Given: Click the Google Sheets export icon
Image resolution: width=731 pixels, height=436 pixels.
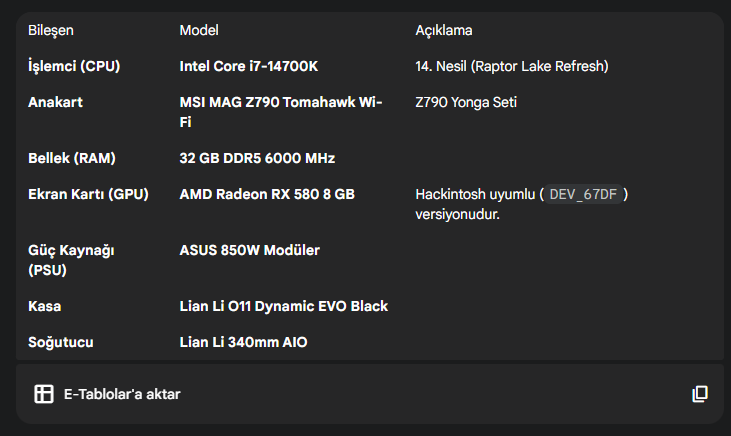Looking at the screenshot, I should [x=44, y=394].
